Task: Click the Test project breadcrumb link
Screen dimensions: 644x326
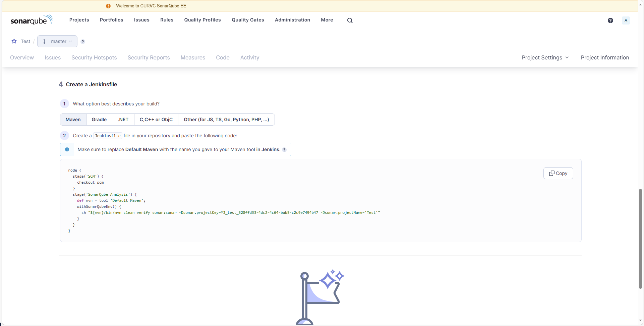Action: tap(25, 41)
